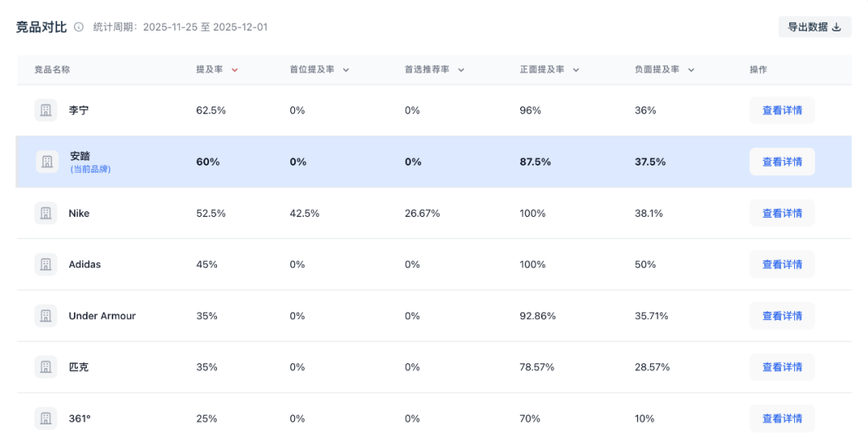868x446 pixels.
Task: Select the 李宁 brand name
Action: pyautogui.click(x=79, y=110)
